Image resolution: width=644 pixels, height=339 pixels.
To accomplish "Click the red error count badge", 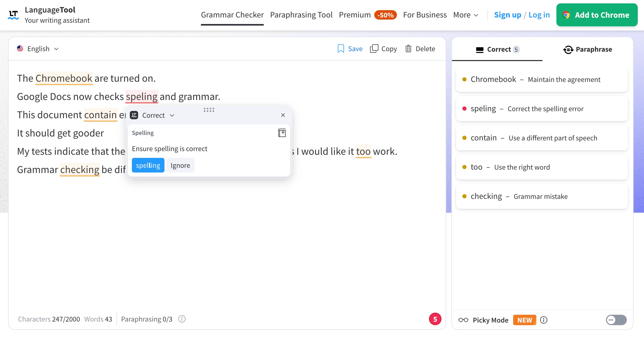I will pos(435,319).
